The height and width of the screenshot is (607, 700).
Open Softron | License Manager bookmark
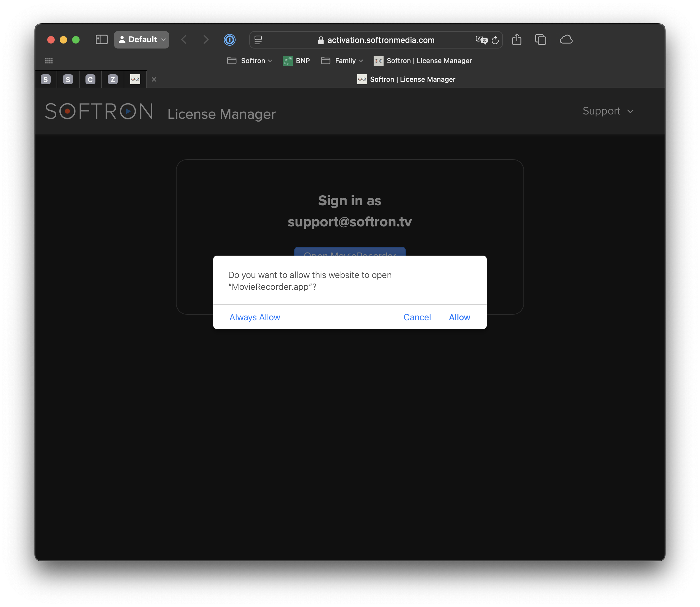pyautogui.click(x=423, y=61)
